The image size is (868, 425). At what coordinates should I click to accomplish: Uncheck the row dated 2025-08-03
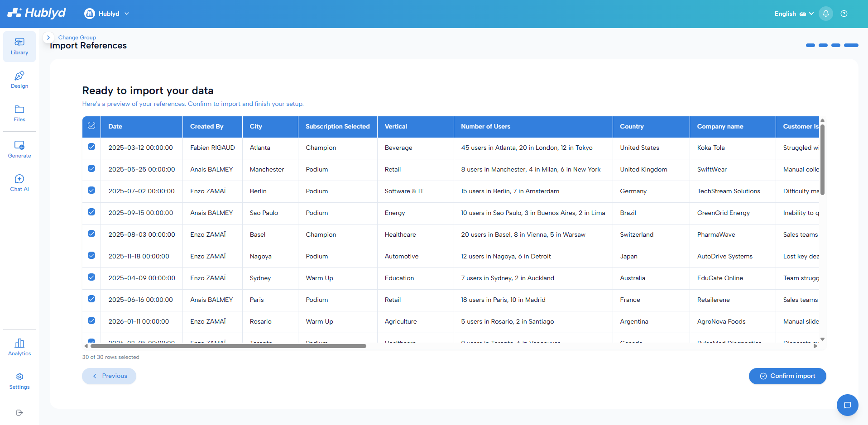point(91,234)
